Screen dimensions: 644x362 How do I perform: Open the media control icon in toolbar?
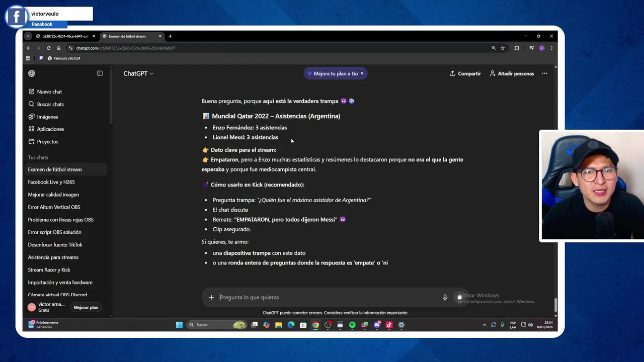pyautogui.click(x=531, y=48)
